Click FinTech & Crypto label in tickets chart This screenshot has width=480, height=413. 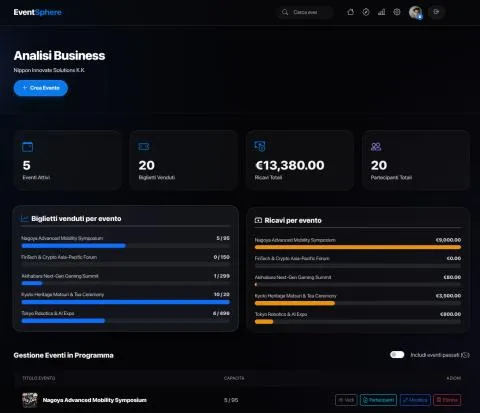(x=59, y=257)
